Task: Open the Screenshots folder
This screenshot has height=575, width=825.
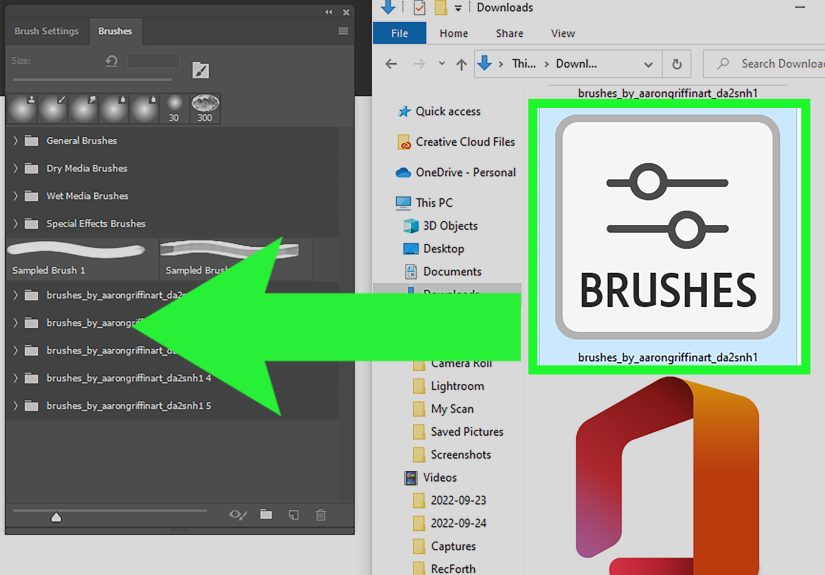Action: pyautogui.click(x=452, y=455)
